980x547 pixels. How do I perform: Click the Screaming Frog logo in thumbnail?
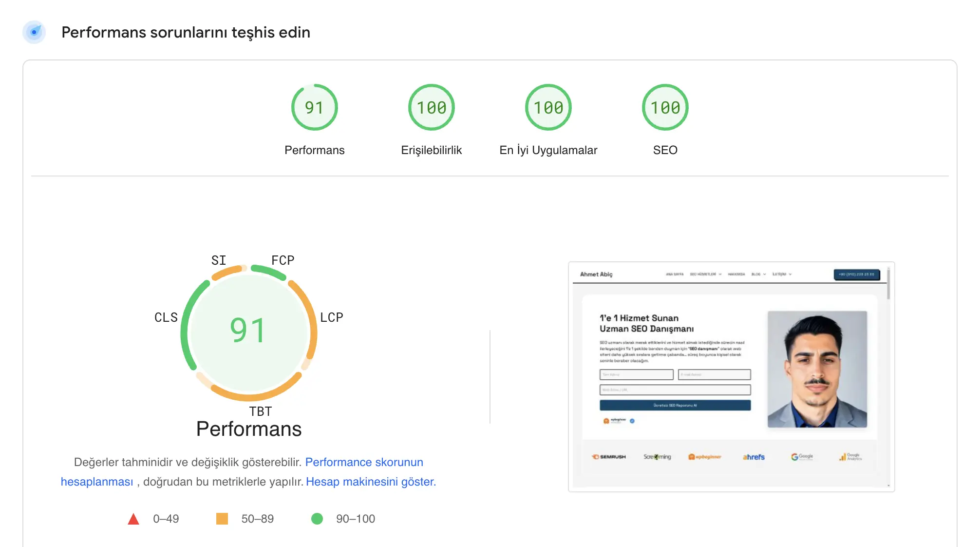[x=657, y=457]
